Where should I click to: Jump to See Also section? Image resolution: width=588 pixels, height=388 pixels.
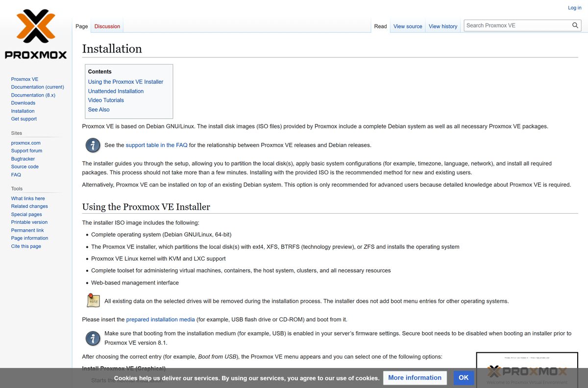coord(99,110)
